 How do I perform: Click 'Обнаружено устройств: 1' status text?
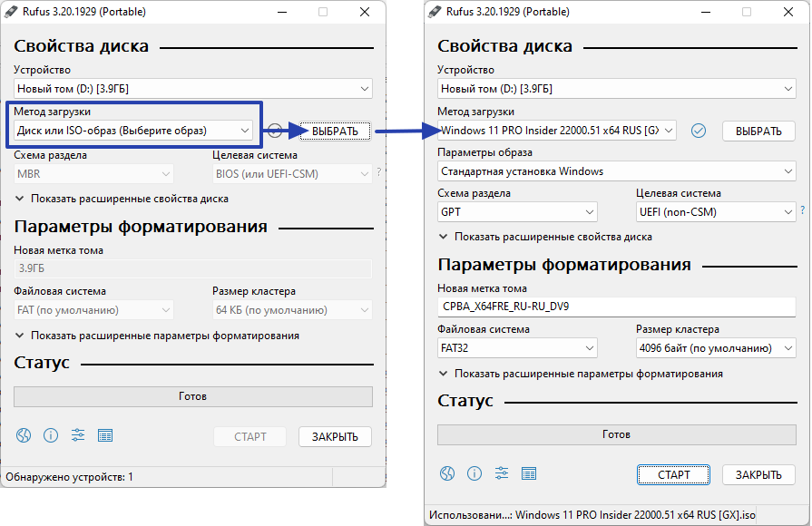[x=69, y=477]
